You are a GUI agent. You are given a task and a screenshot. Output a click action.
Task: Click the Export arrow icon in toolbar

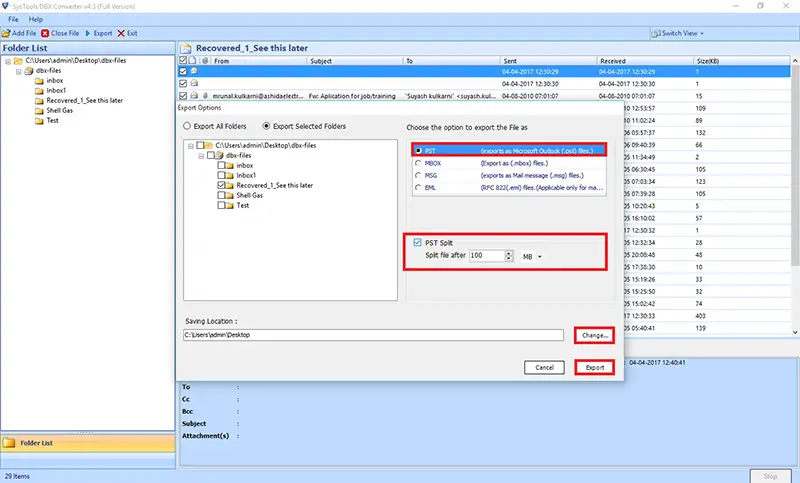coord(88,33)
